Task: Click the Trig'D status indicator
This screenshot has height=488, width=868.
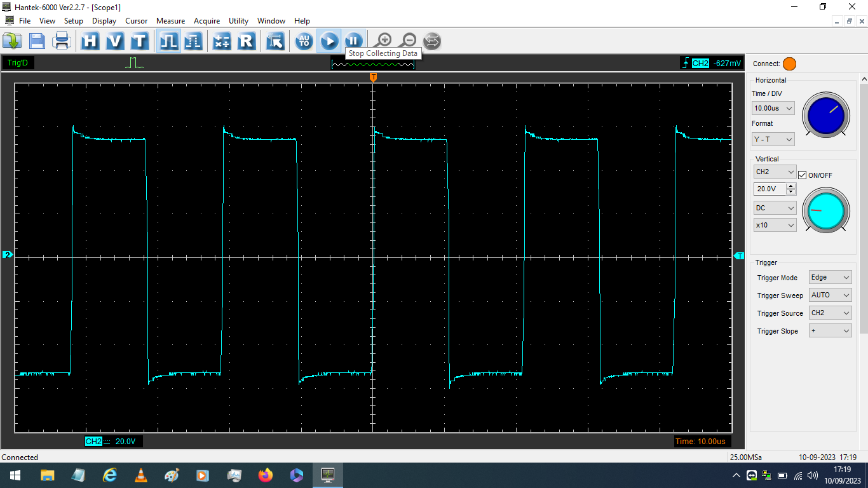Action: tap(18, 63)
